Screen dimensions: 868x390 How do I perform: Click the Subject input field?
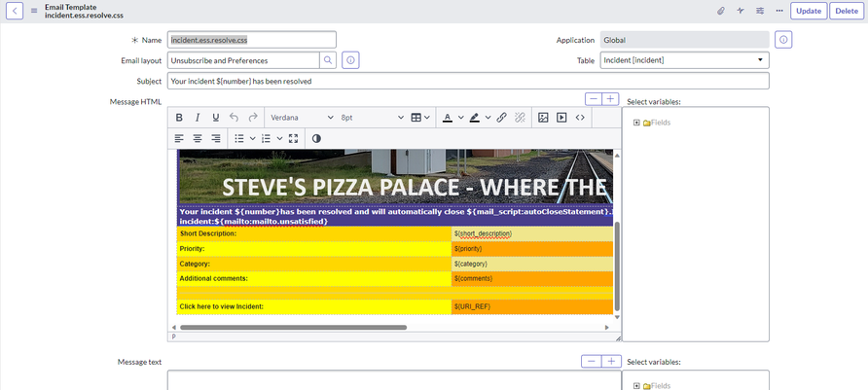coord(468,81)
